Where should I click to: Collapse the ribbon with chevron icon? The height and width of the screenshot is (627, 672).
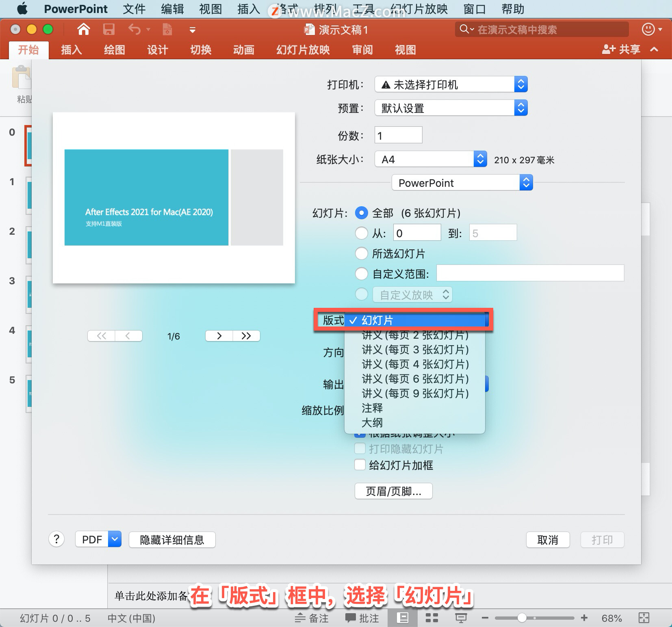click(654, 50)
